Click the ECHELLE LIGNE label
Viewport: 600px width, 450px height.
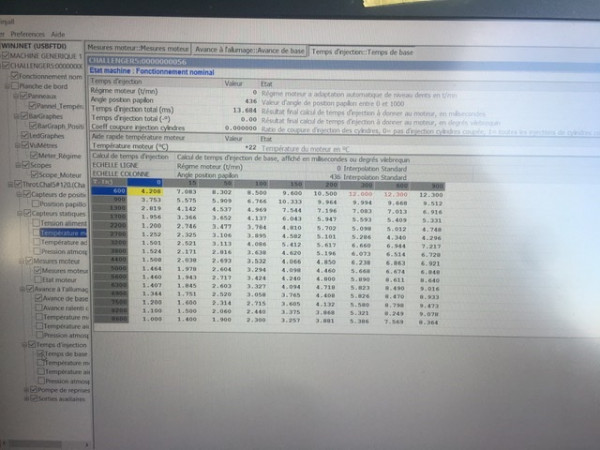click(x=115, y=165)
